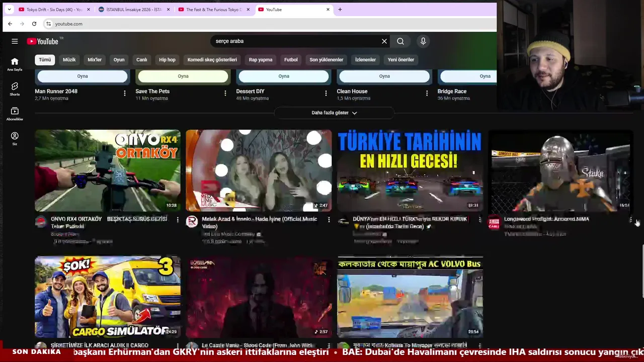This screenshot has width=644, height=362.
Task: Open options menu for Dessert DIY
Action: coord(326,93)
